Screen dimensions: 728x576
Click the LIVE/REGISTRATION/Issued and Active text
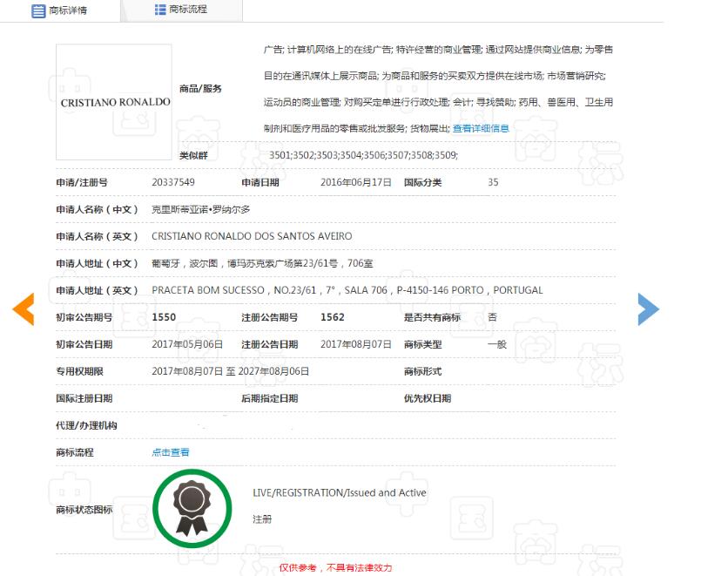pyautogui.click(x=340, y=492)
